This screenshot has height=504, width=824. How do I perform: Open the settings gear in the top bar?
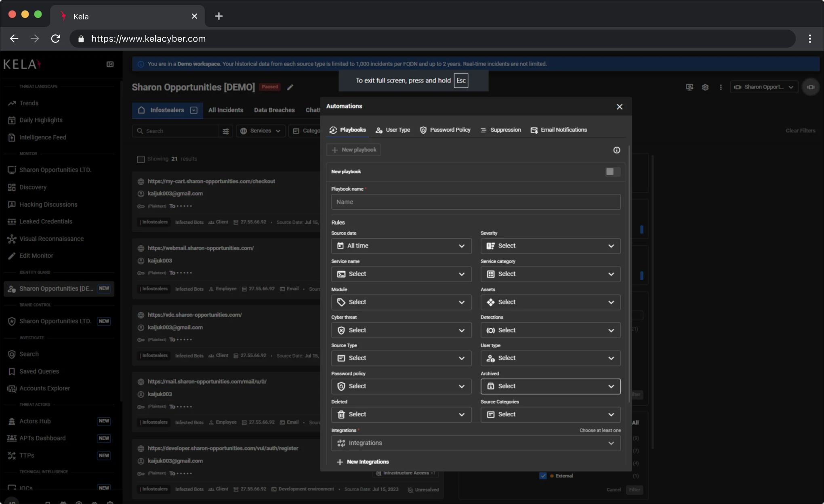(705, 87)
